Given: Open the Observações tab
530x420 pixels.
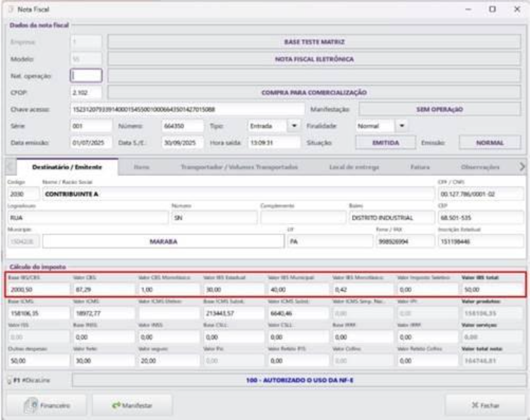Looking at the screenshot, I should [480, 167].
